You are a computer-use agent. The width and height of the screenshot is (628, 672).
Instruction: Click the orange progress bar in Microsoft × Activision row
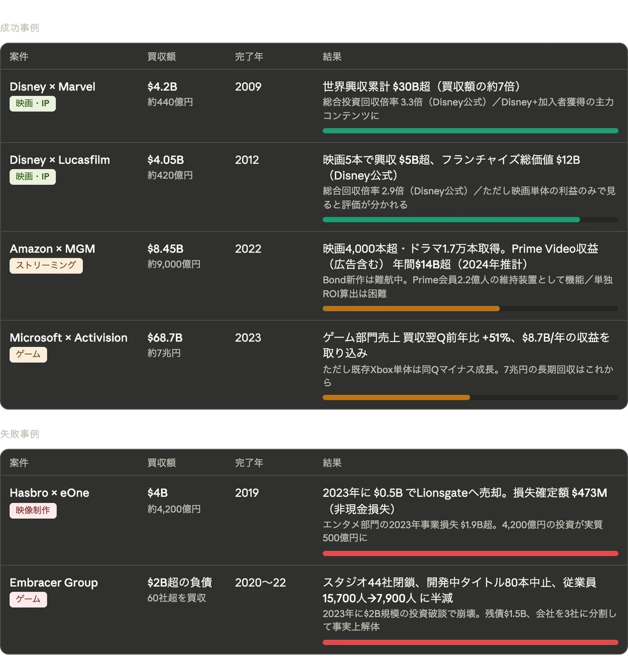[x=396, y=397]
